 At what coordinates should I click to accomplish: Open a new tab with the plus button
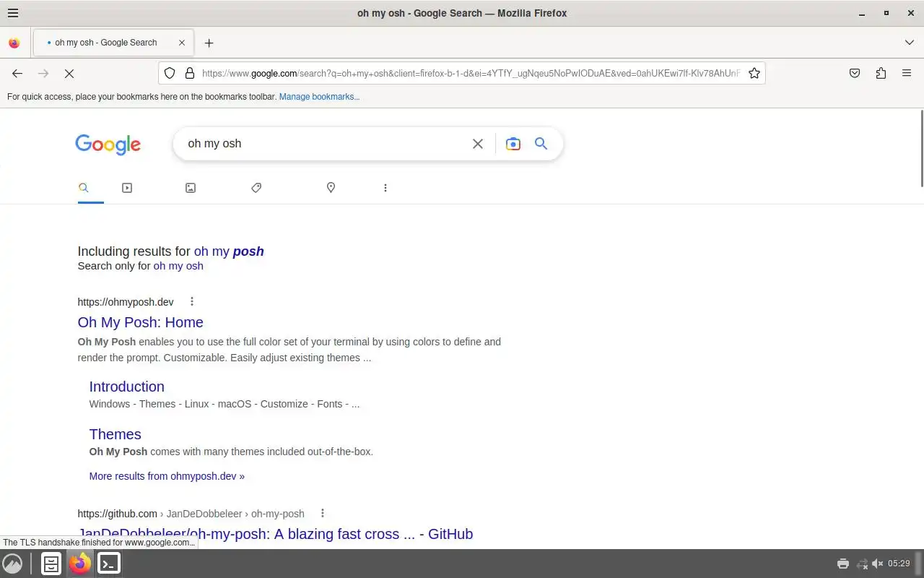(209, 43)
